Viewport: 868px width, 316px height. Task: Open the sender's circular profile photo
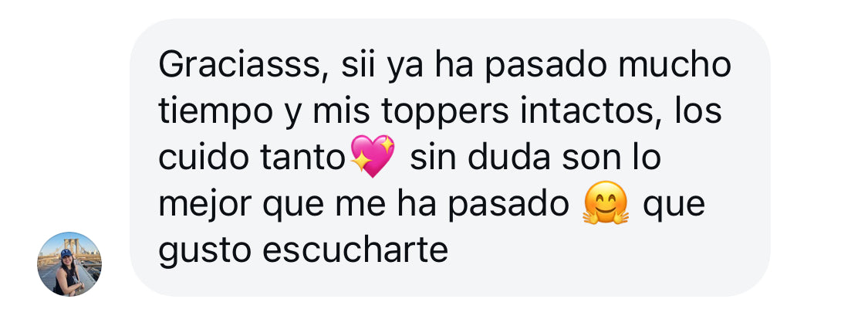tap(69, 264)
